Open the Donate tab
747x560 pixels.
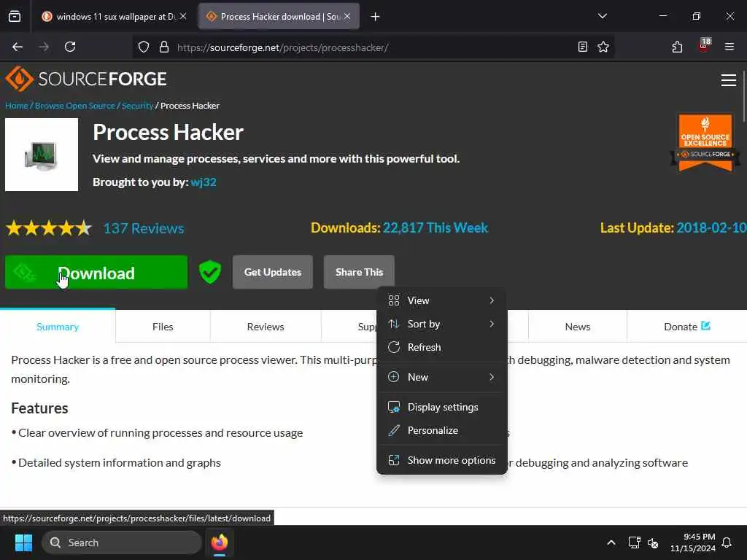[x=686, y=327]
